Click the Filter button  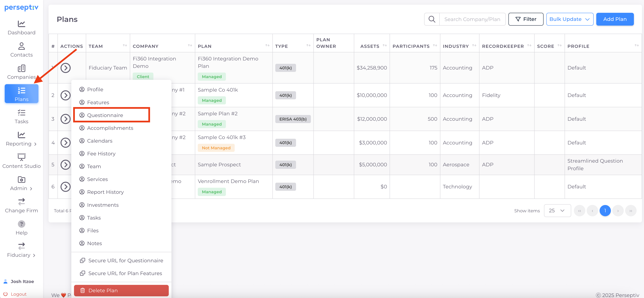click(x=525, y=19)
